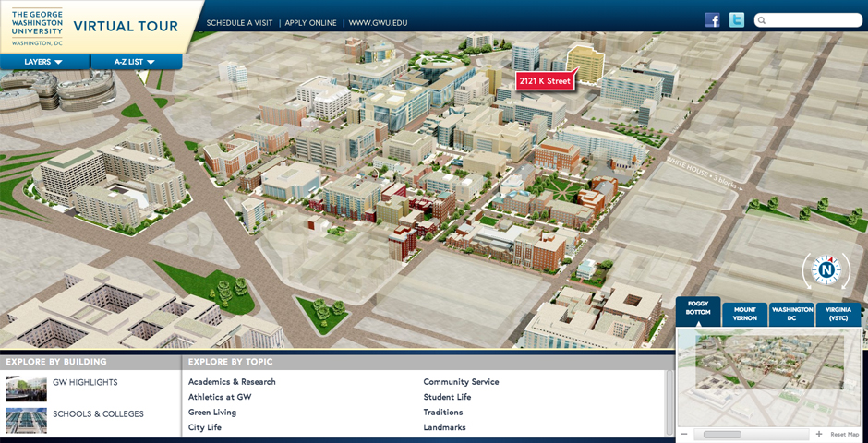Open GW Highlights thumbnail image
The image size is (868, 443).
26,389
